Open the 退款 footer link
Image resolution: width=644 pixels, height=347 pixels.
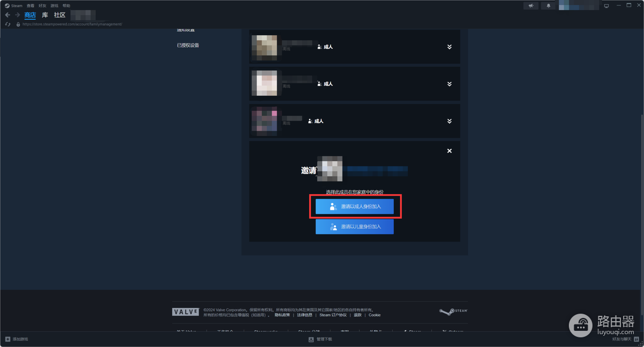tap(357, 315)
